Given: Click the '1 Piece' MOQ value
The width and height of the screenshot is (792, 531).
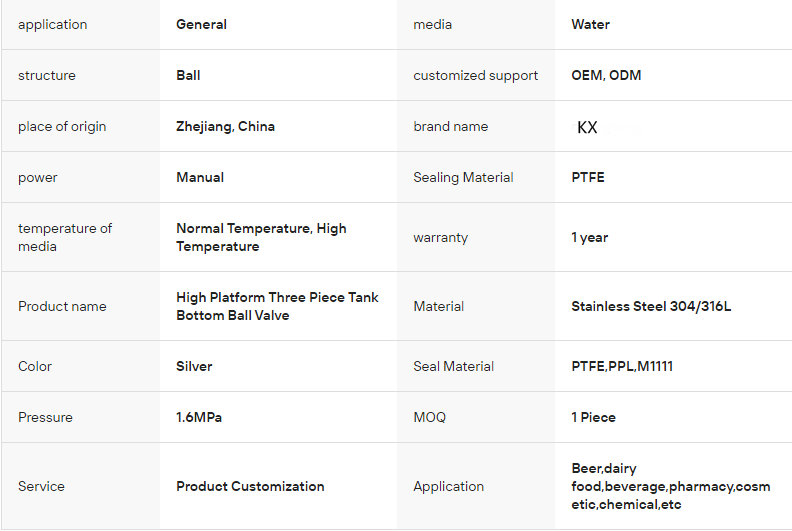Looking at the screenshot, I should tap(593, 417).
